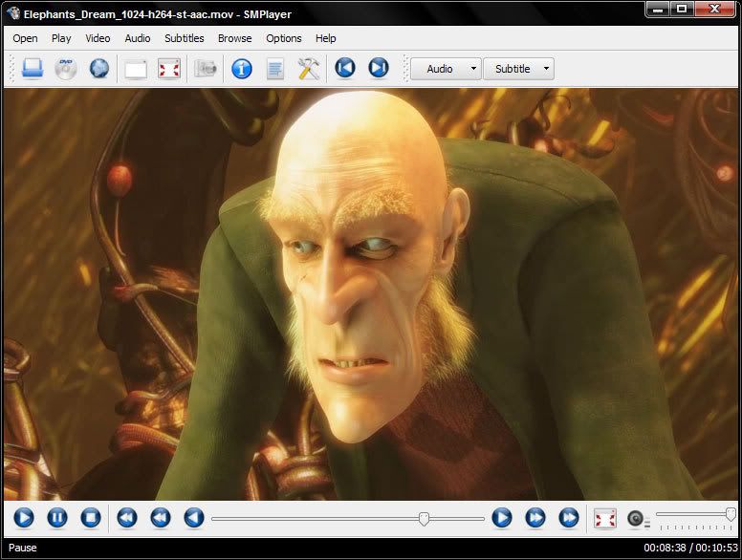Toggle fullscreen in bottom control bar
Image resolution: width=742 pixels, height=560 pixels.
point(604,518)
